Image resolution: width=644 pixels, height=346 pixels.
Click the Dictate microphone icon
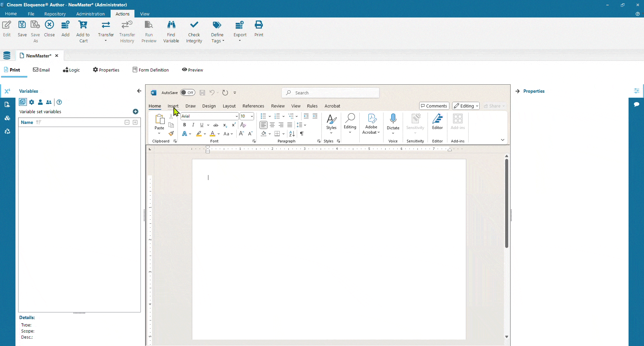pyautogui.click(x=393, y=119)
